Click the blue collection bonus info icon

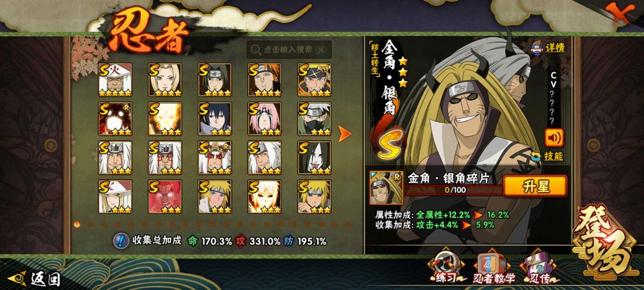[120, 240]
